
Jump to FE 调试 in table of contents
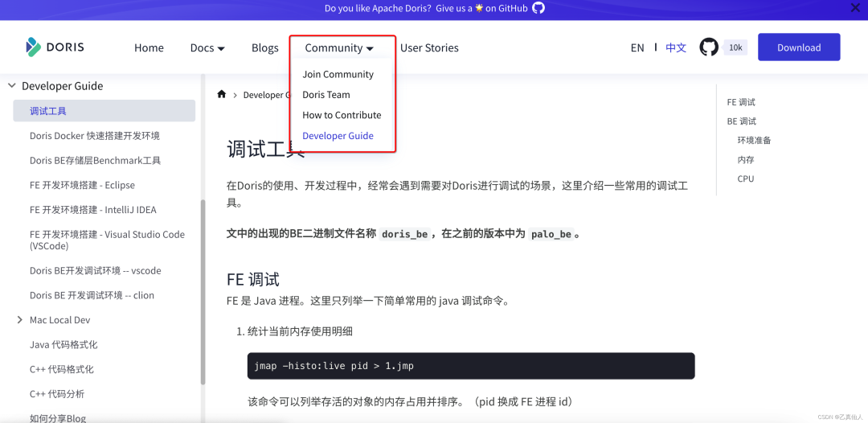[741, 102]
